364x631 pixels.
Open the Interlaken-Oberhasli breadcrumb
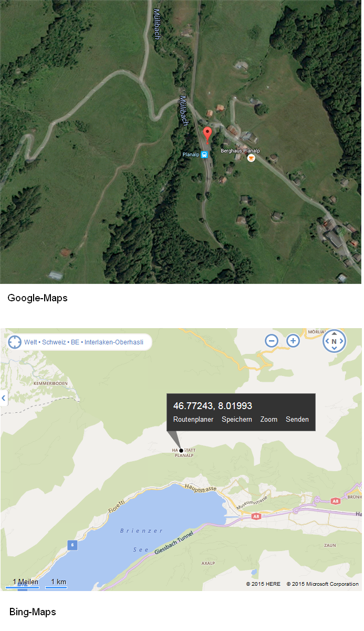pyautogui.click(x=114, y=342)
